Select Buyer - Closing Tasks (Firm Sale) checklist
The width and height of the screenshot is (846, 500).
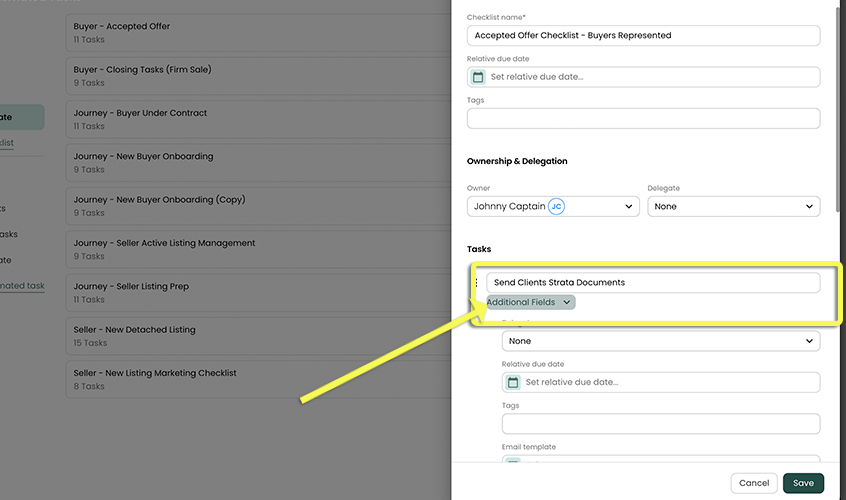[x=250, y=76]
